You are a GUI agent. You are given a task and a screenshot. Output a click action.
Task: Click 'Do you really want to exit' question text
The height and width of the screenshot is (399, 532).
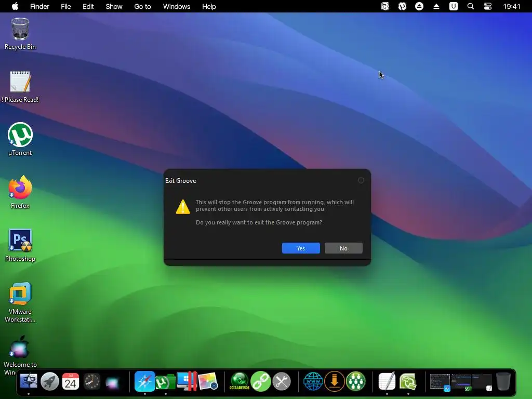pyautogui.click(x=259, y=222)
